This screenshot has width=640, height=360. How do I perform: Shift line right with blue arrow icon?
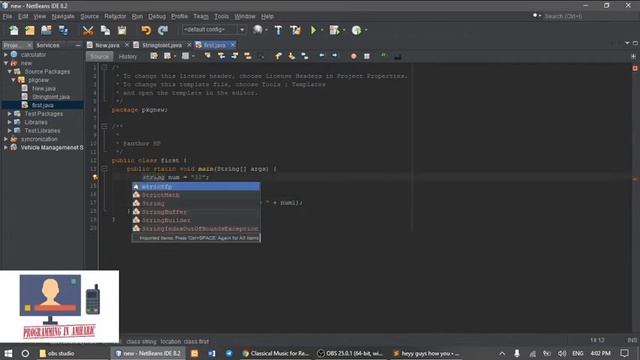click(x=335, y=56)
